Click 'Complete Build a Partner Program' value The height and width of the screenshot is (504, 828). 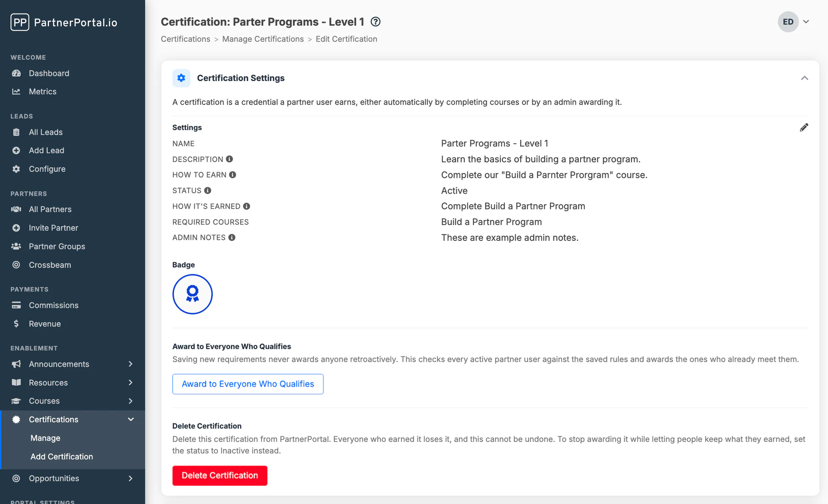(x=513, y=206)
